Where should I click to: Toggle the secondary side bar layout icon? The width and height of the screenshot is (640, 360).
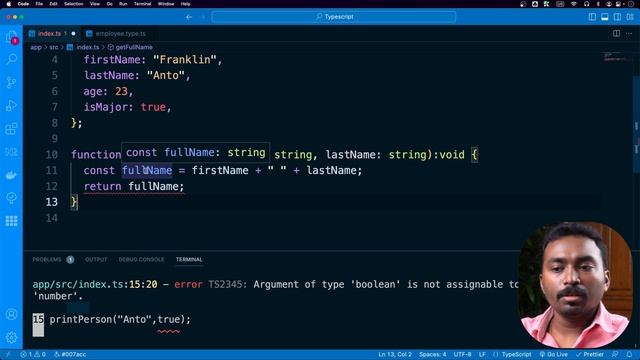coord(618,17)
